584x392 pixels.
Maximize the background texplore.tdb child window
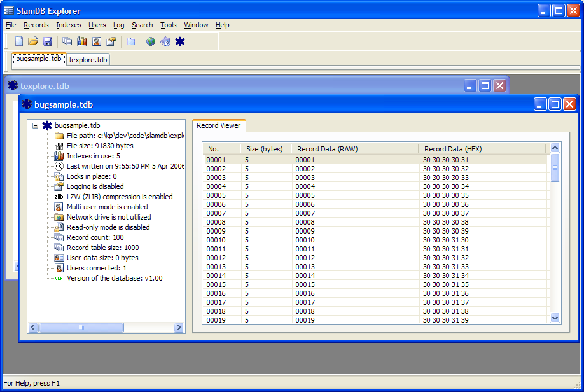pos(485,86)
